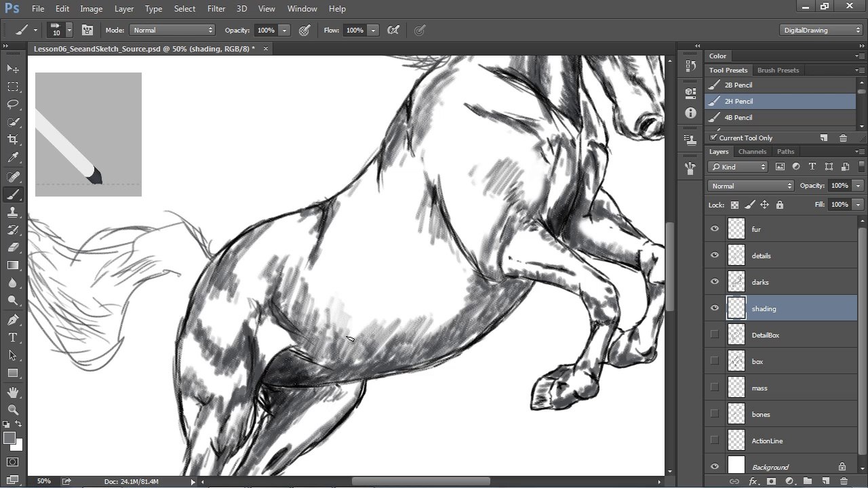The image size is (868, 488).
Task: Select the Clone Stamp tool
Action: [13, 212]
